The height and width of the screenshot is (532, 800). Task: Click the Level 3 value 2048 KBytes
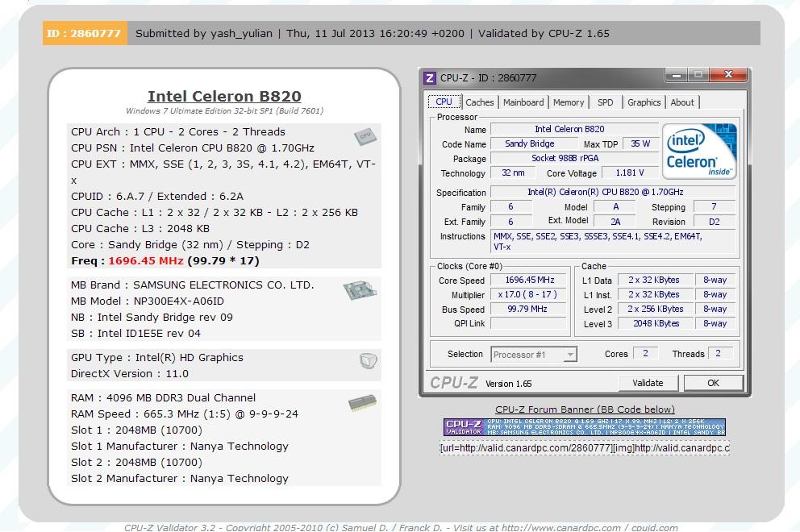click(655, 323)
